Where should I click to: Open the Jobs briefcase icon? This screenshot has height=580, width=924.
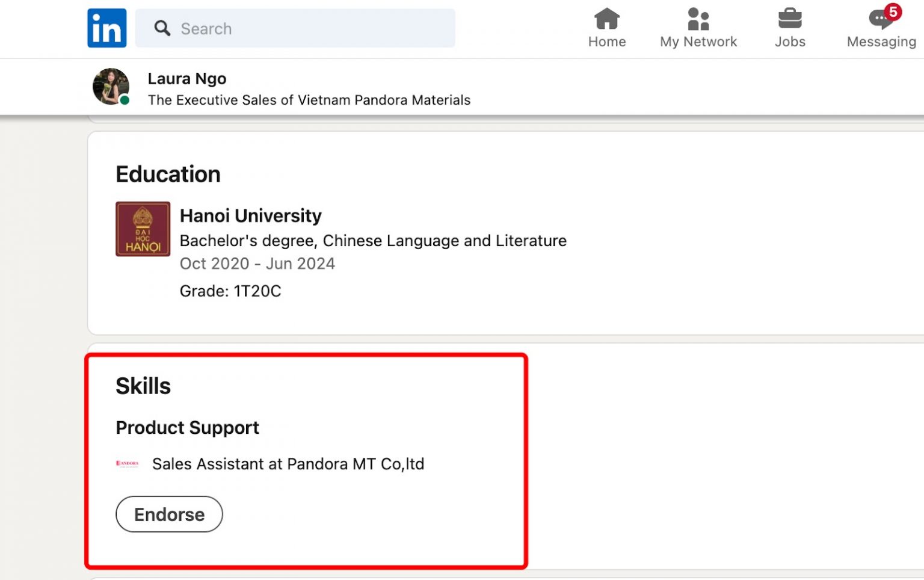[790, 19]
